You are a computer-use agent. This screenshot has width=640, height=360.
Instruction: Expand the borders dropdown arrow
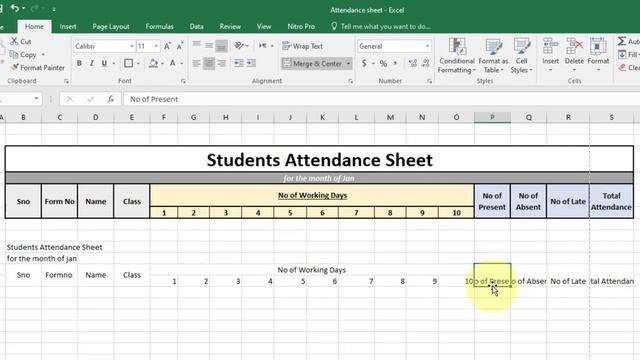click(138, 63)
